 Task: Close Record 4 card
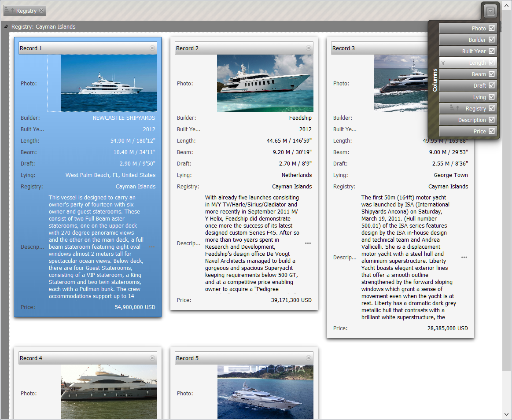pyautogui.click(x=152, y=358)
